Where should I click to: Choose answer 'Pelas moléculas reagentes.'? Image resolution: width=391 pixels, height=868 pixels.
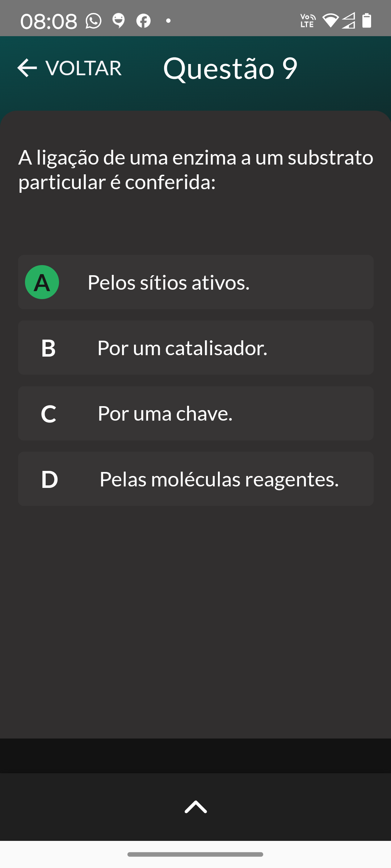coord(219,480)
